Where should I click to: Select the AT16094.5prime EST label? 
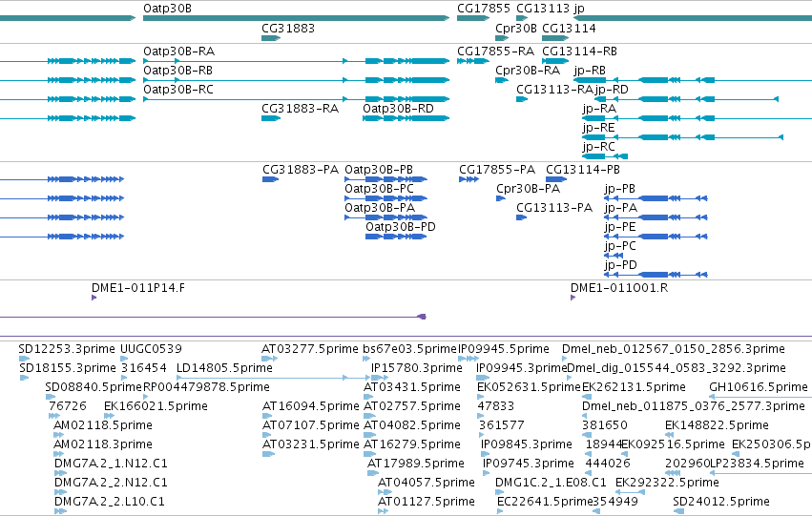click(x=311, y=407)
